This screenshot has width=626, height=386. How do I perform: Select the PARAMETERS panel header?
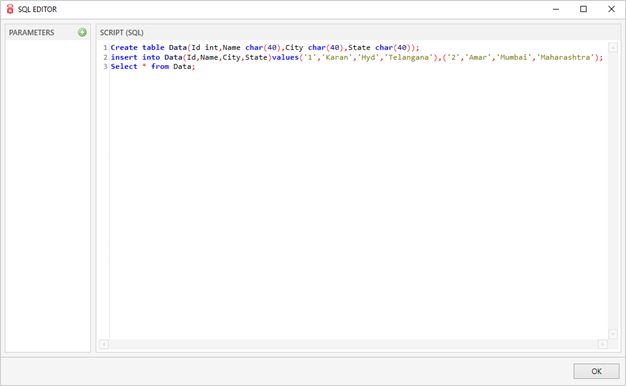(32, 33)
